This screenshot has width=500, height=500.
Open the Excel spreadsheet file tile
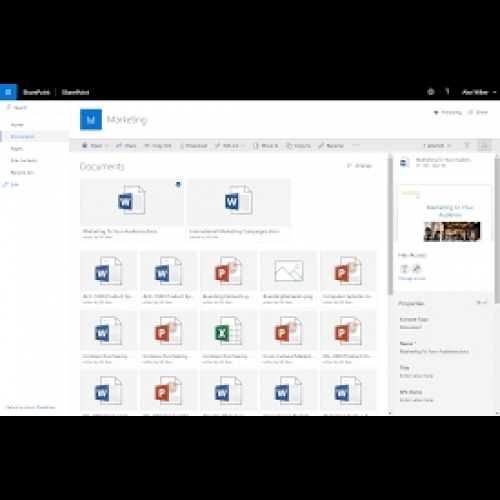pos(229,338)
